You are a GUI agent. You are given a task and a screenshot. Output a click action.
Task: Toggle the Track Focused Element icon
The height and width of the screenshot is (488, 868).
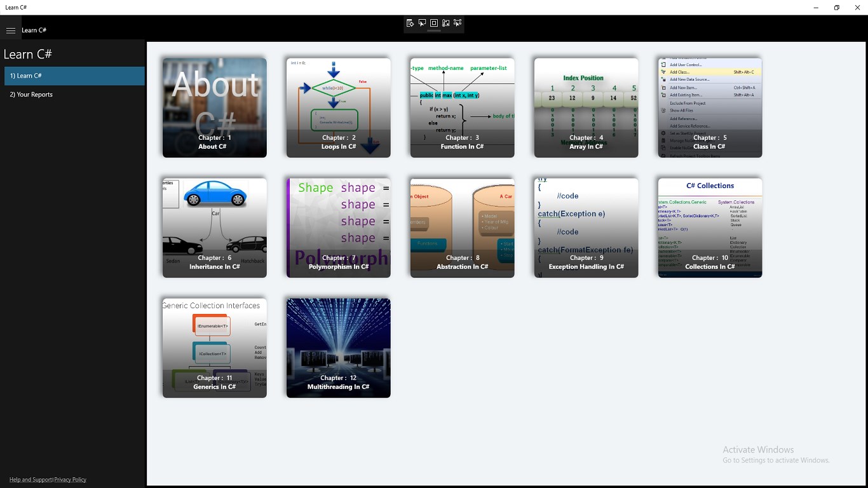(x=445, y=23)
